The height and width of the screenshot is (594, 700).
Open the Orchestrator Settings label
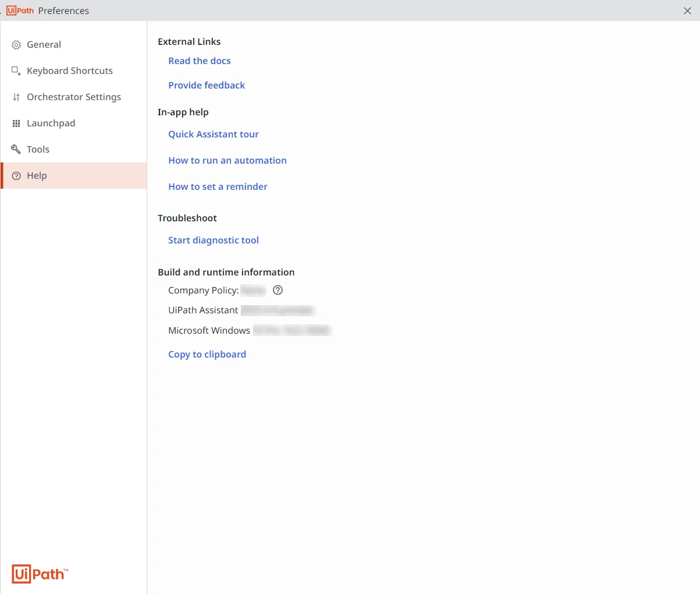coord(74,97)
